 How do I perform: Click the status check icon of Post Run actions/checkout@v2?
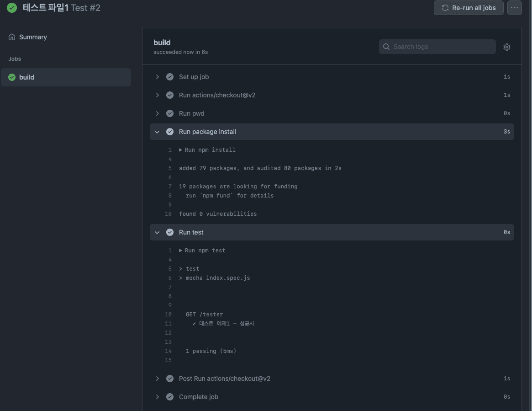(x=170, y=379)
